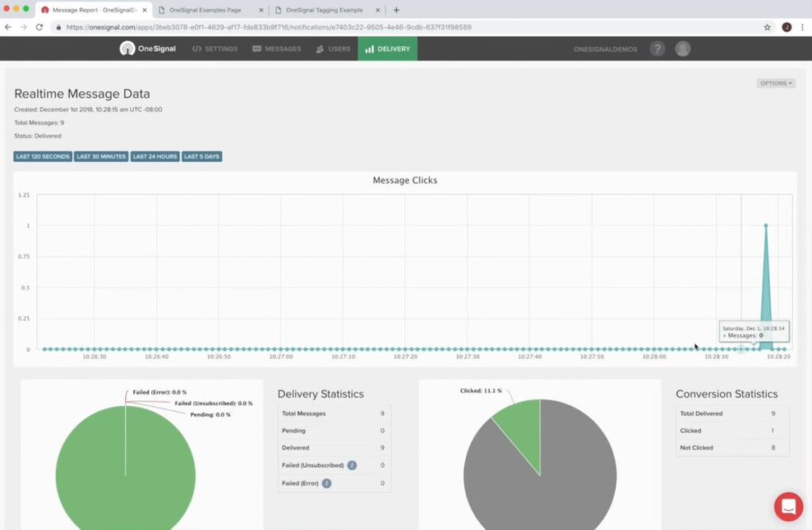812x530 pixels.
Task: Open the red chat support bubble
Action: pos(788,506)
